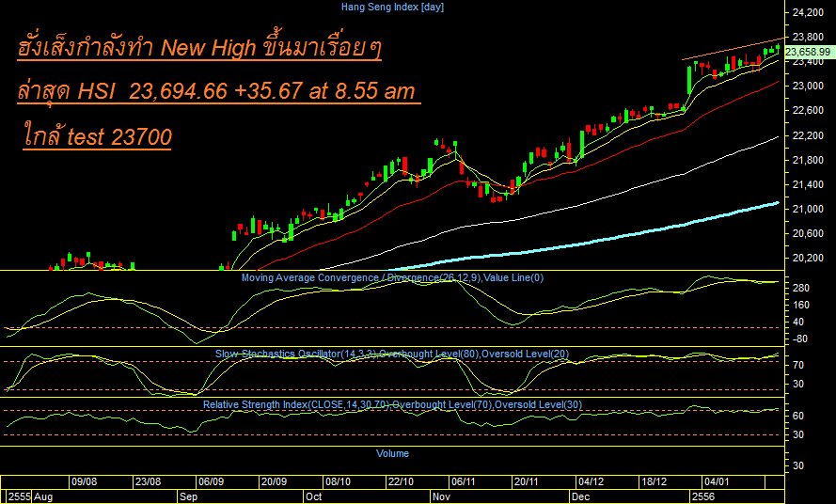Click the highlighted last price 23,658.99
Image resolution: width=836 pixels, height=504 pixels.
coord(808,52)
